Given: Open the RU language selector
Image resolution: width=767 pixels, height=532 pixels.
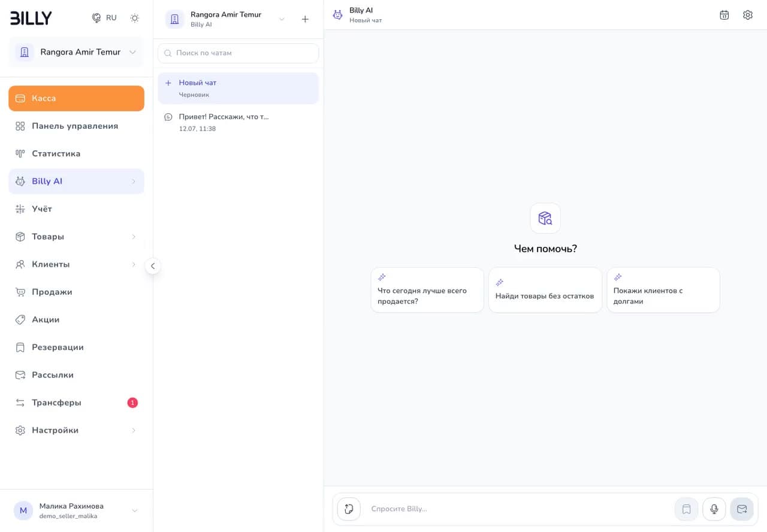Looking at the screenshot, I should (104, 18).
